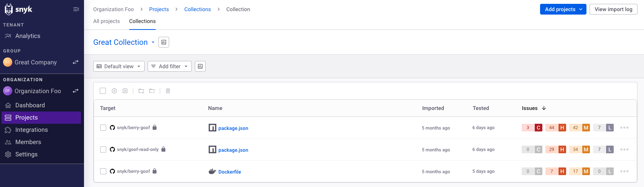Open more options for the Dockerfile row
Image resolution: width=644 pixels, height=187 pixels.
click(624, 171)
